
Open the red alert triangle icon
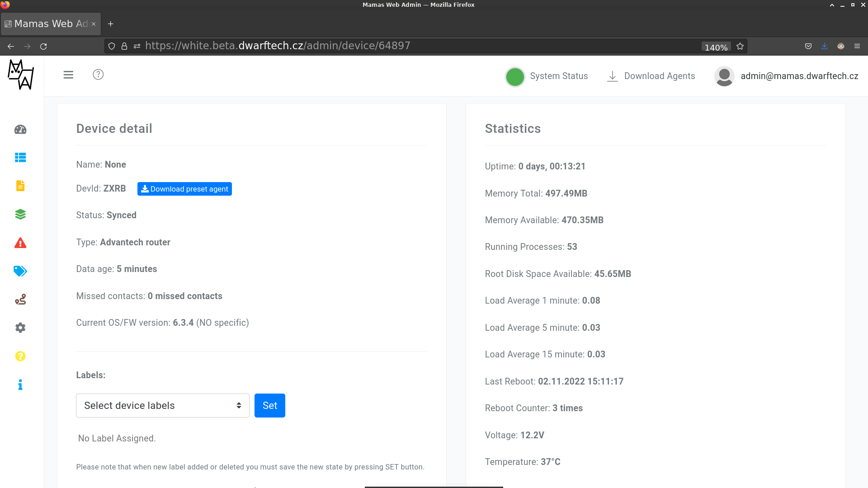(x=20, y=243)
